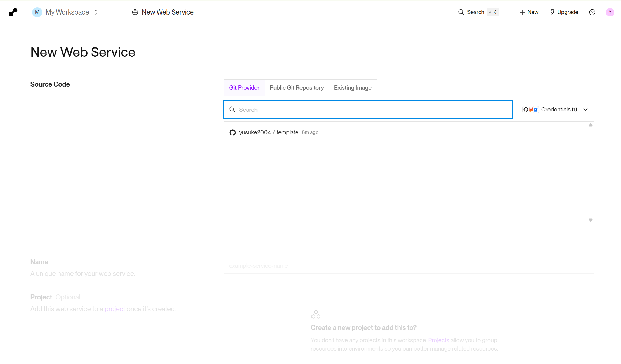The width and height of the screenshot is (621, 364).
Task: Select the Git Provider tab
Action: pos(244,88)
